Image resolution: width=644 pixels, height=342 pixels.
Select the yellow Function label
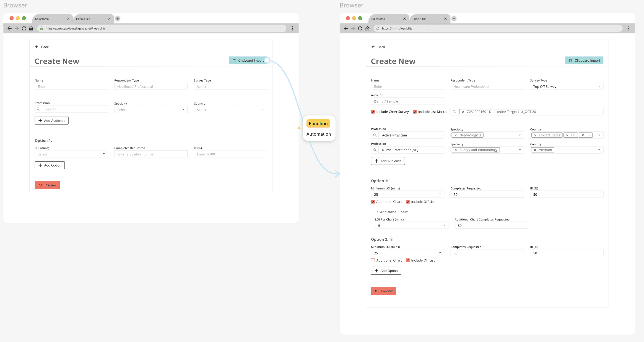[x=318, y=123]
